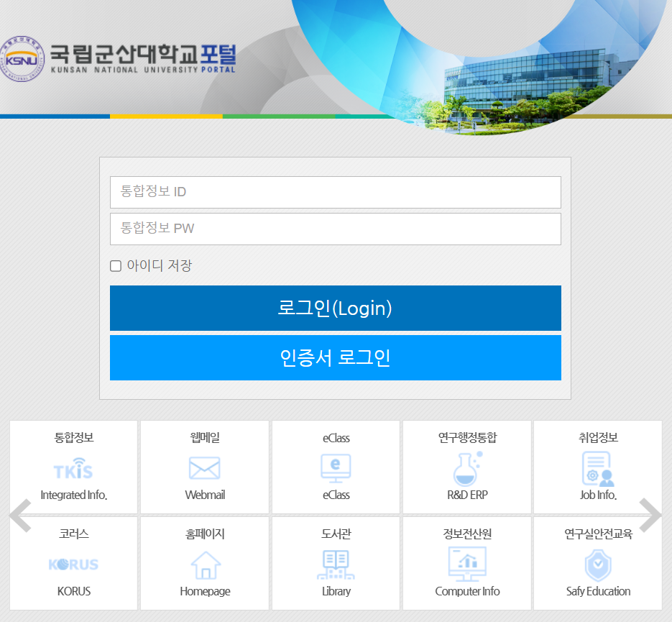Click the 국립군산대학교포털 title logo
The height and width of the screenshot is (622, 672).
(143, 59)
